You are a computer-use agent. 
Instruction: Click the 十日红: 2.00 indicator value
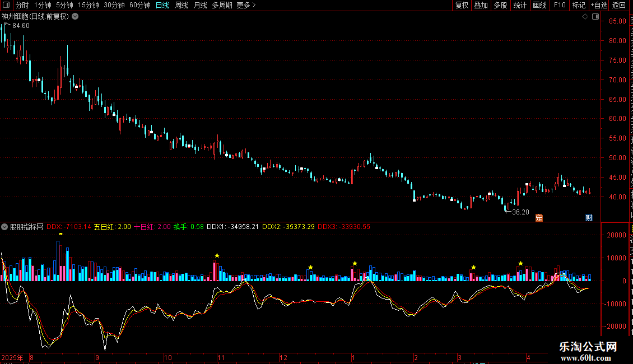pos(152,227)
